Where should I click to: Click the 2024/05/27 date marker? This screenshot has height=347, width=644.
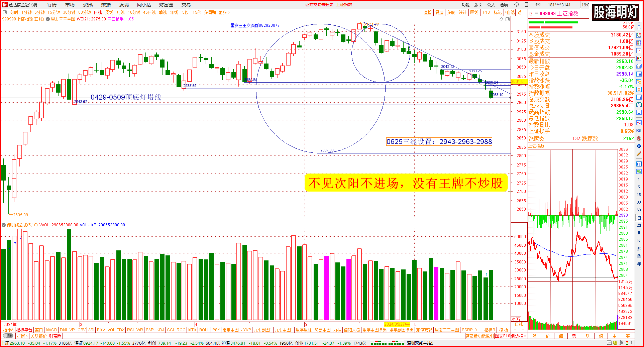tap(397, 324)
